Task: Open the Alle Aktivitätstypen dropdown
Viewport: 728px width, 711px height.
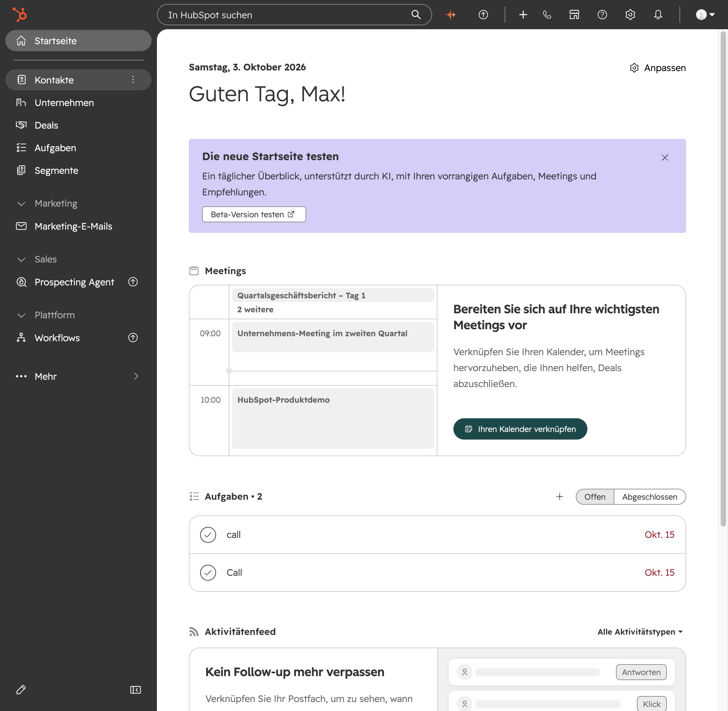Action: tap(640, 632)
